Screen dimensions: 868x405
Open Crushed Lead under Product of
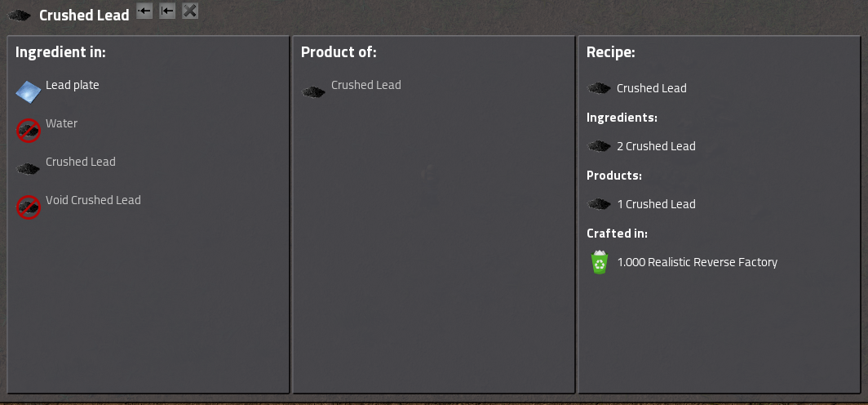click(366, 85)
